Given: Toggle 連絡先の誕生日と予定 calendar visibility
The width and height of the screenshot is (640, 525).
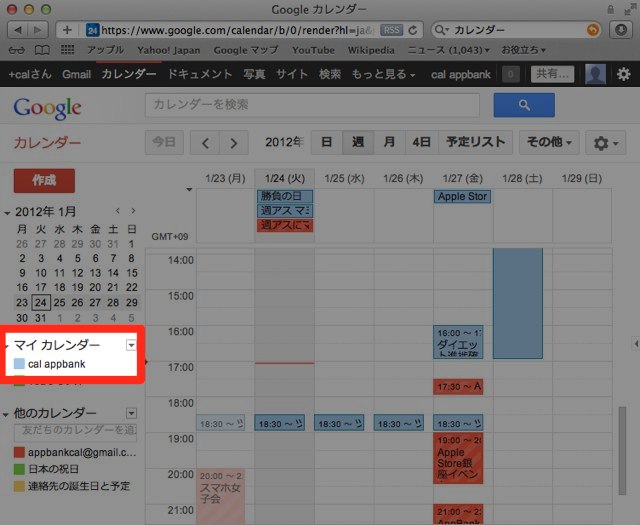Looking at the screenshot, I should point(19,486).
